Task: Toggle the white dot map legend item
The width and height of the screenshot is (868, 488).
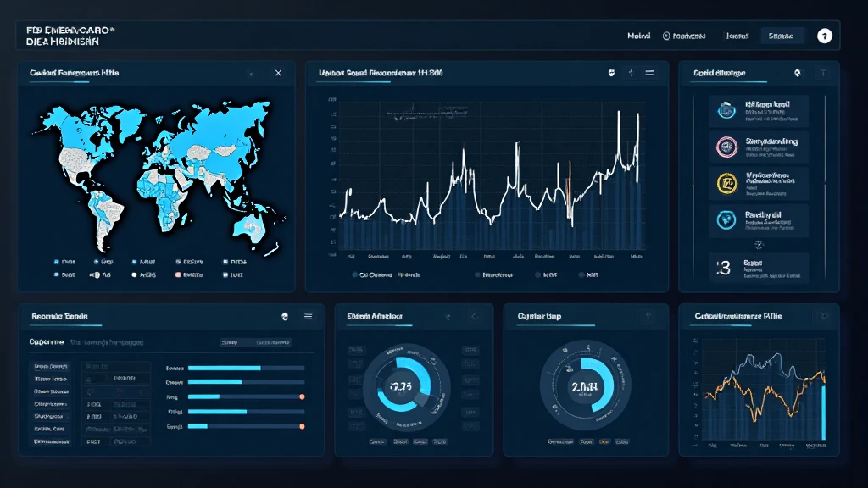Action: pos(134,275)
